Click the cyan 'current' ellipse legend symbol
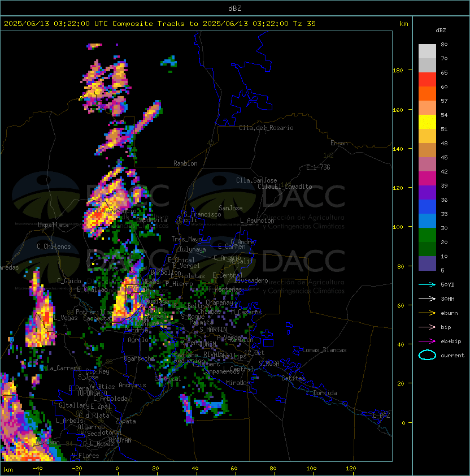This screenshot has width=470, height=476. click(x=427, y=355)
